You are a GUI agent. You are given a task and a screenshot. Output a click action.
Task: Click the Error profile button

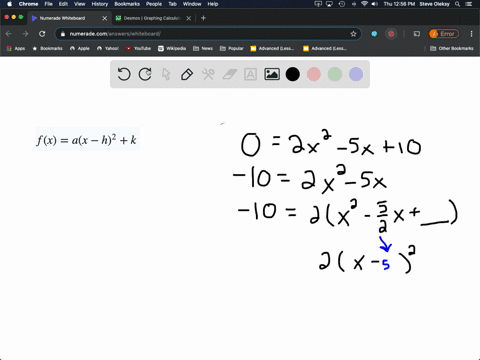tap(444, 34)
